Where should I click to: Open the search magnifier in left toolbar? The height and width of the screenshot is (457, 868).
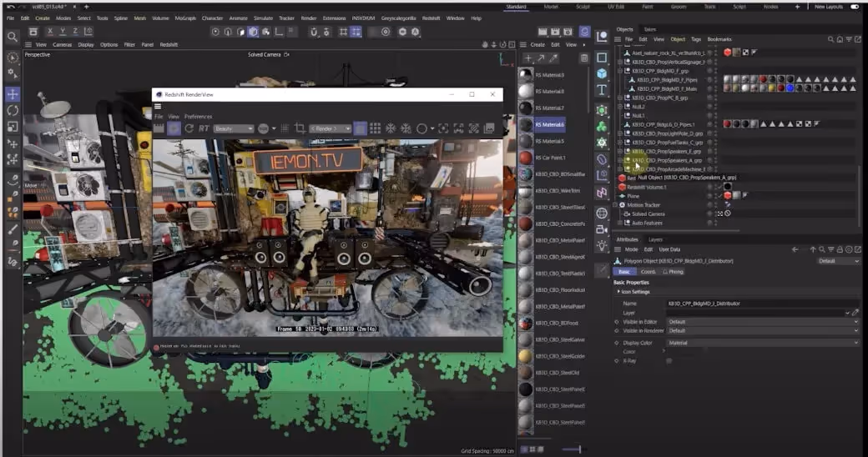[x=12, y=37]
